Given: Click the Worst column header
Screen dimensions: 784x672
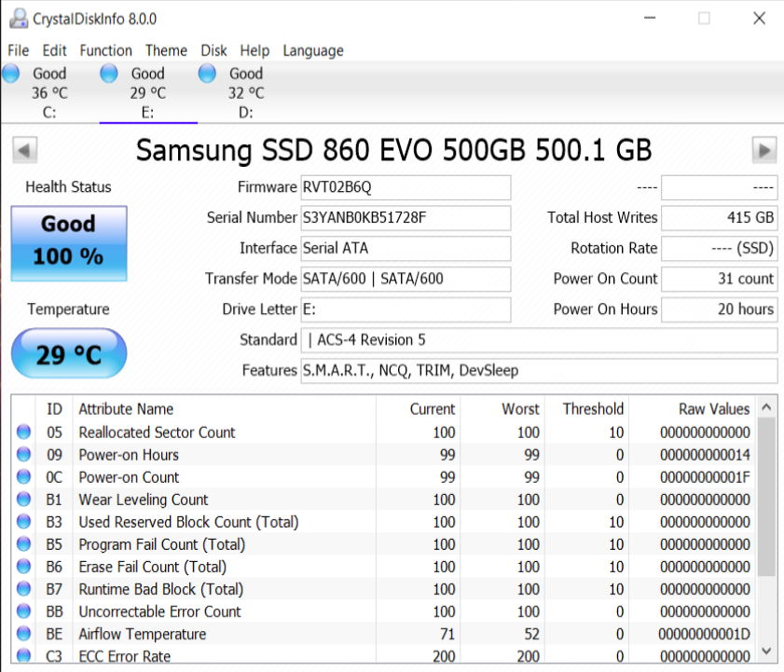Looking at the screenshot, I should coord(502,409).
